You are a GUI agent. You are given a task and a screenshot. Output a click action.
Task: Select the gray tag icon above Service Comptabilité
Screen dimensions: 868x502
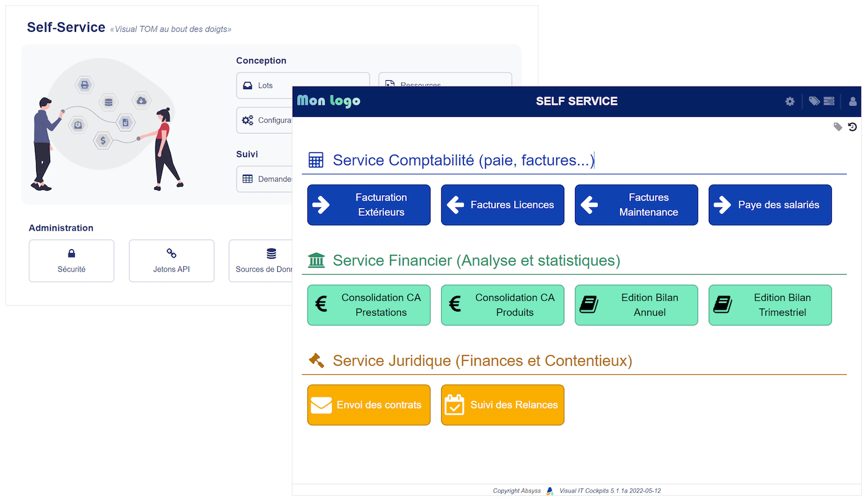pos(838,127)
